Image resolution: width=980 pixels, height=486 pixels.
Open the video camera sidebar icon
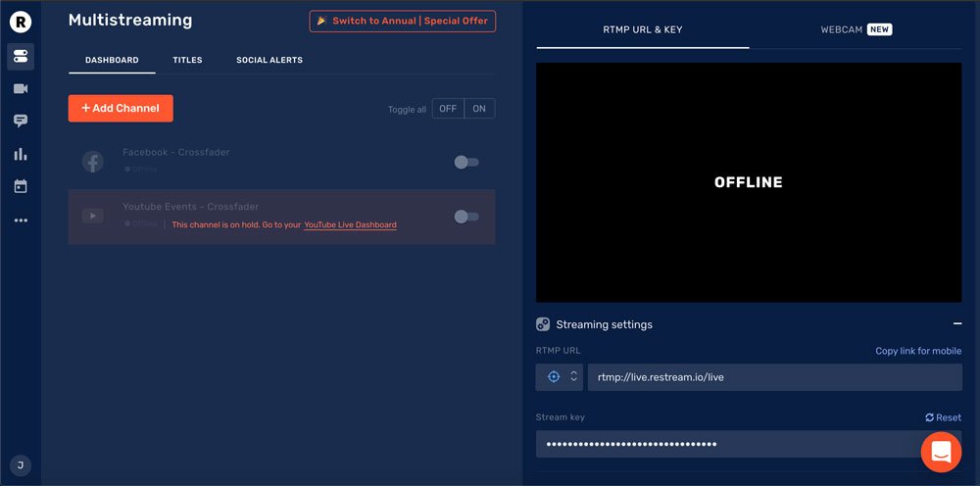click(21, 89)
